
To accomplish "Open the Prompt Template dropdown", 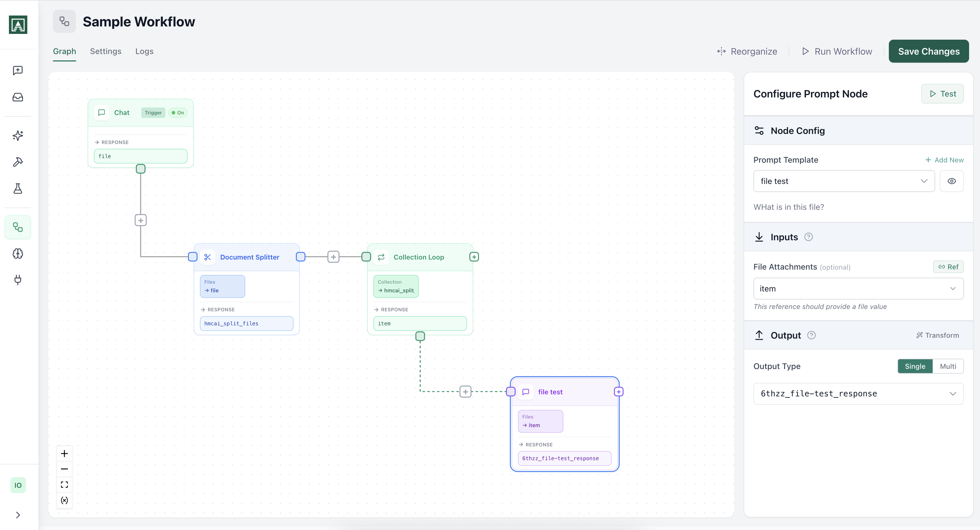I will coord(844,181).
